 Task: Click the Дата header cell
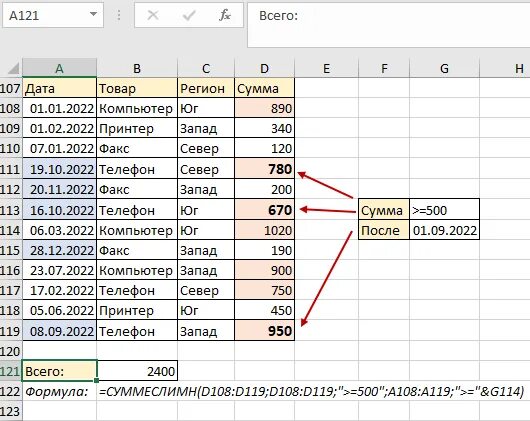pyautogui.click(x=59, y=88)
